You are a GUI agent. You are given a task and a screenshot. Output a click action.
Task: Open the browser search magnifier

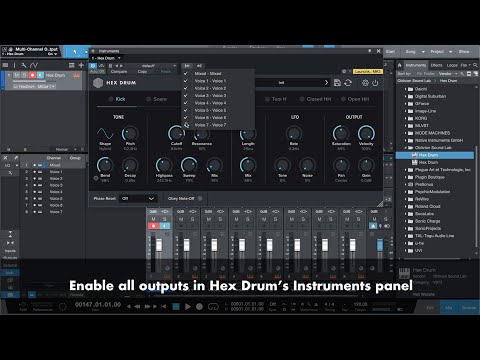click(x=475, y=65)
